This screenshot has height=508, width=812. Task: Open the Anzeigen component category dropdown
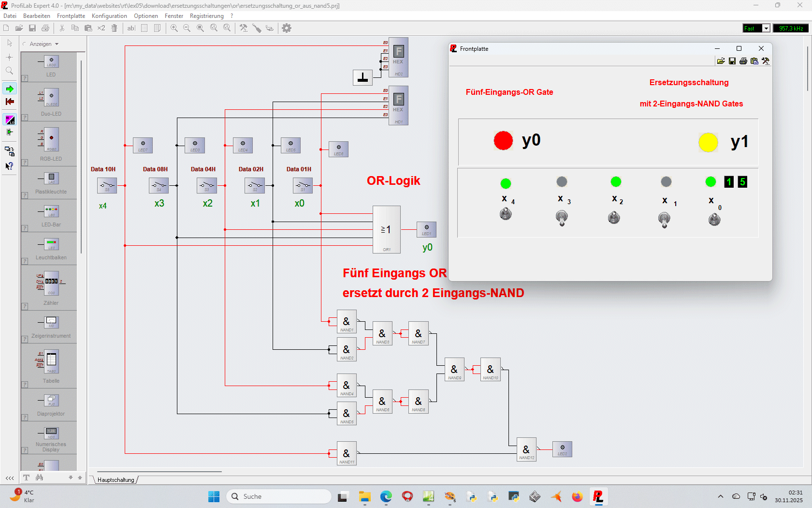[44, 44]
